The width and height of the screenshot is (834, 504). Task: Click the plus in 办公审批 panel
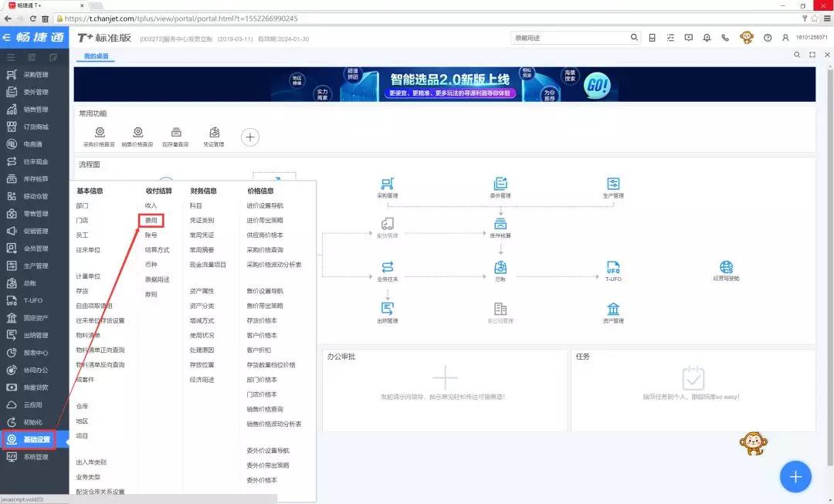pyautogui.click(x=445, y=378)
